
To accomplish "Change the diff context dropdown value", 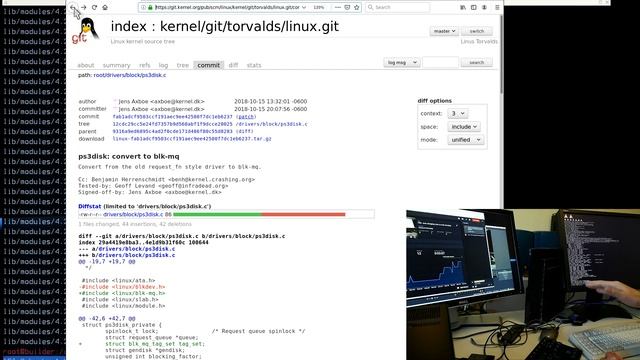I will pyautogui.click(x=458, y=113).
